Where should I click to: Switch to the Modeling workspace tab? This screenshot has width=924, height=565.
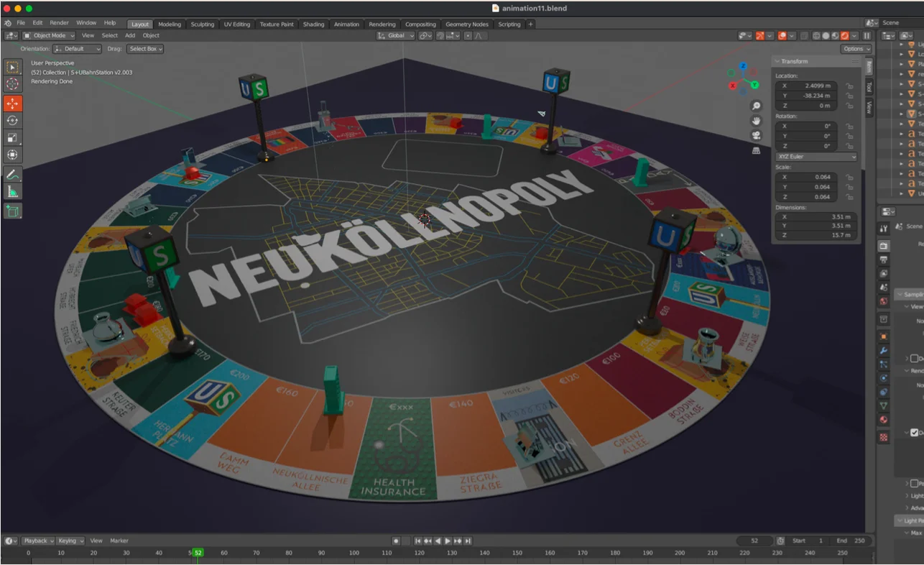[170, 24]
